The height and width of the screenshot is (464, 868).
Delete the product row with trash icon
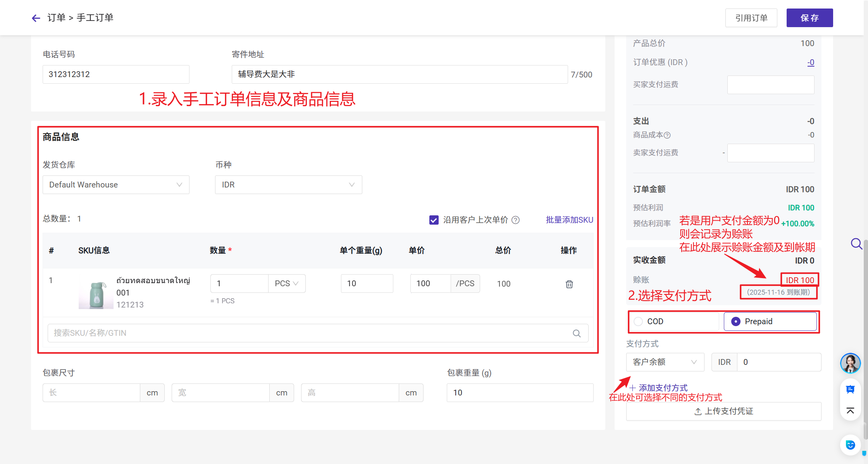pyautogui.click(x=569, y=284)
